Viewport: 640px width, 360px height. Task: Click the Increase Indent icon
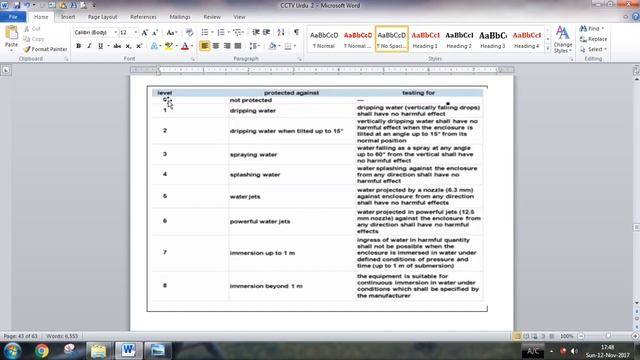click(267, 32)
